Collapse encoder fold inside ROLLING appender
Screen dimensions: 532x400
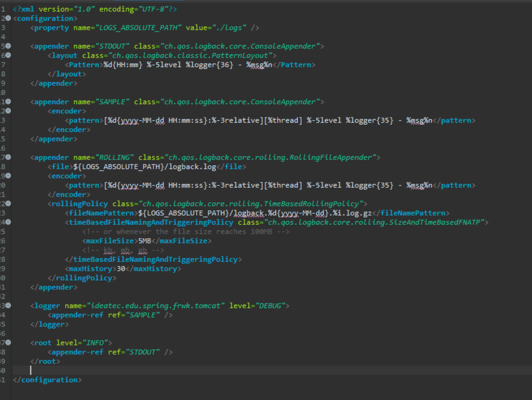[8, 176]
